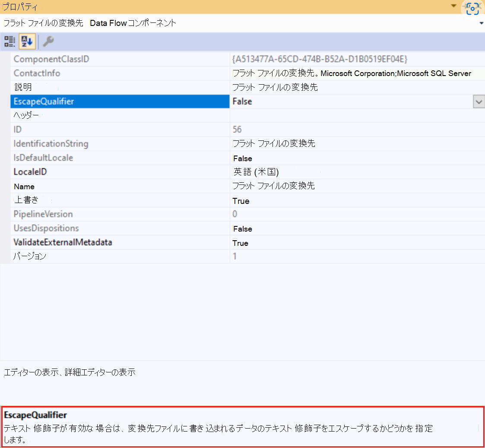Open the エディターの表示 link
Viewport: 485px width, 448px height.
tap(31, 372)
